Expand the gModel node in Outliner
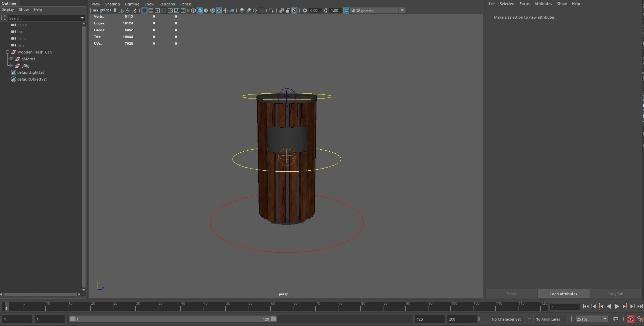 coord(12,59)
